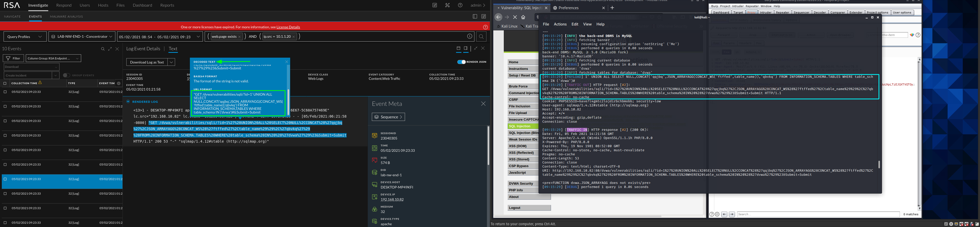Viewport: 980px width, 227px height.
Task: Toggle the side meta panel layout icon
Action: (466, 48)
